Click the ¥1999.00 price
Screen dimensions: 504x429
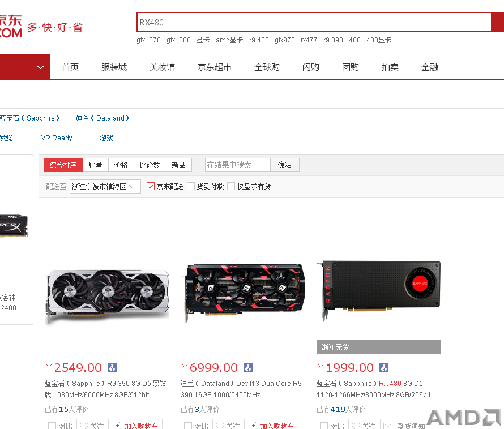[346, 368]
